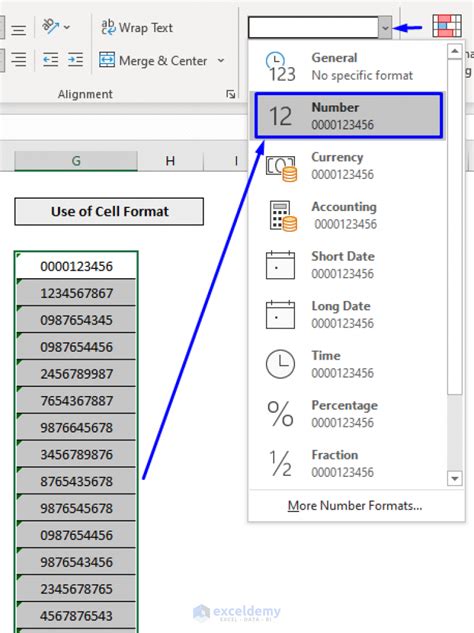Select cell containing 8765435678
This screenshot has height=633, width=474.
click(76, 482)
